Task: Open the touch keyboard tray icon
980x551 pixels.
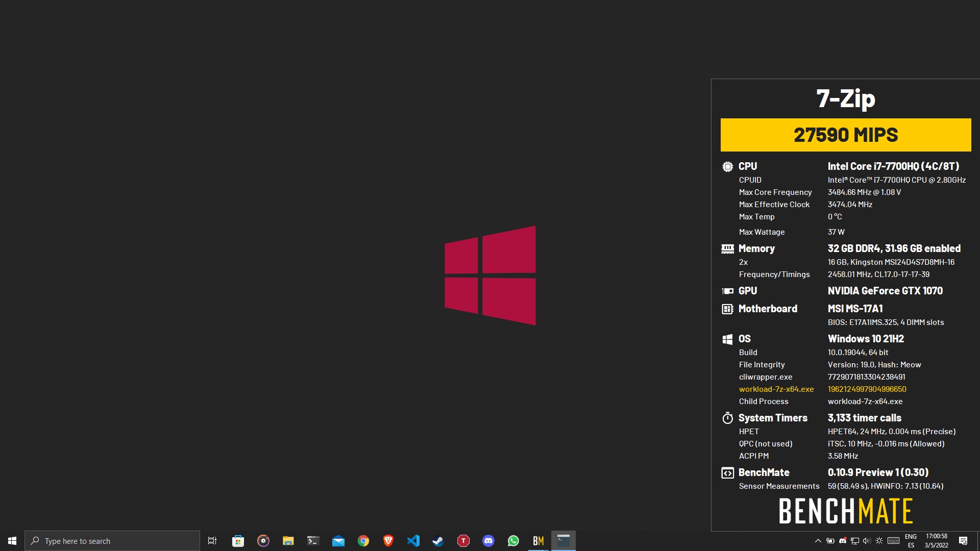Action: coord(893,541)
